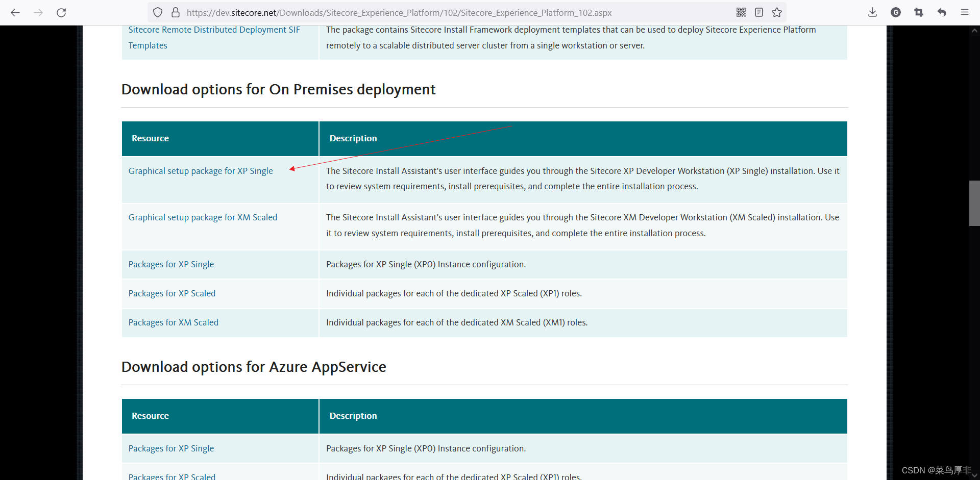980x480 pixels.
Task: Go back to the previous page
Action: click(x=15, y=13)
